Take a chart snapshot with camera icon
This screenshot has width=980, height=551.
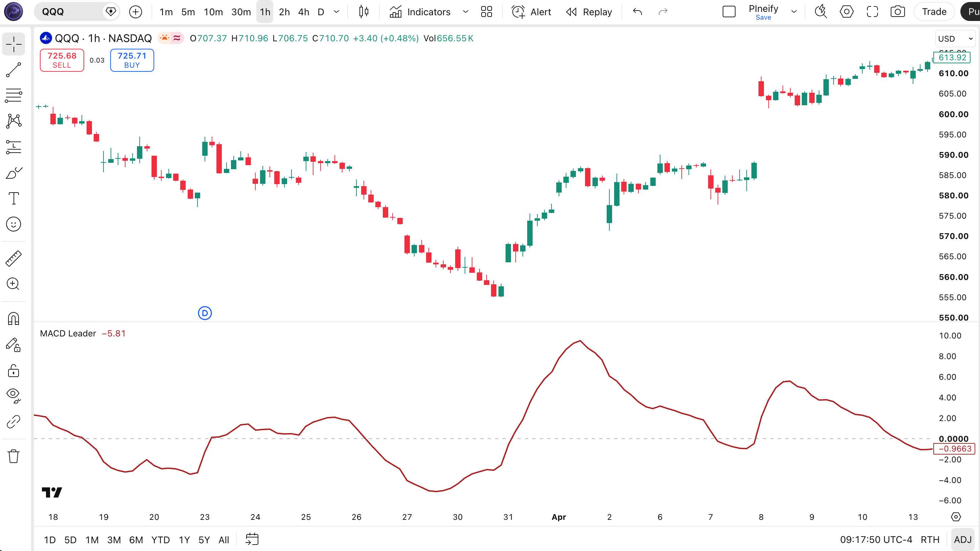(898, 12)
